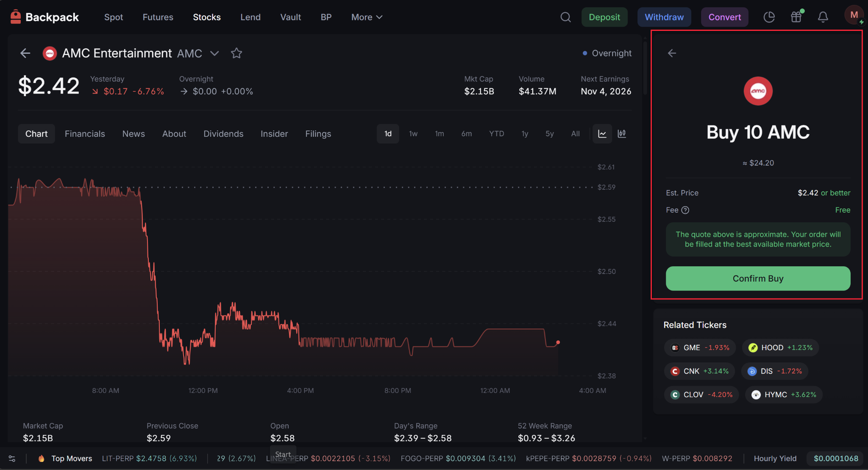This screenshot has width=868, height=470.
Task: Open the portfolio pie chart icon
Action: (769, 17)
